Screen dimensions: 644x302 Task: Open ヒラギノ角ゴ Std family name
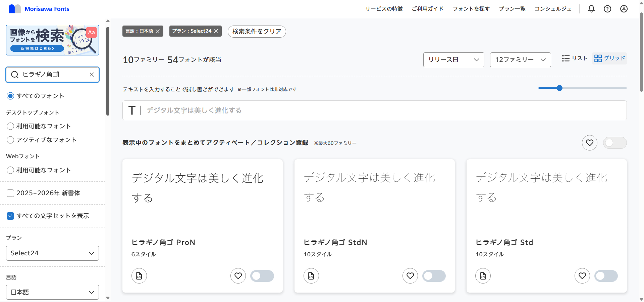point(504,242)
